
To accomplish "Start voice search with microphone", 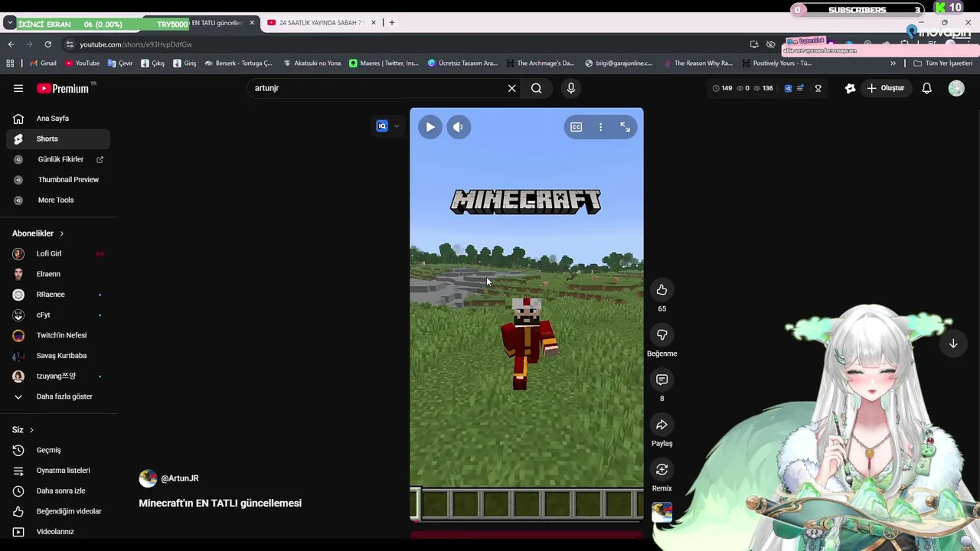I will tap(570, 88).
